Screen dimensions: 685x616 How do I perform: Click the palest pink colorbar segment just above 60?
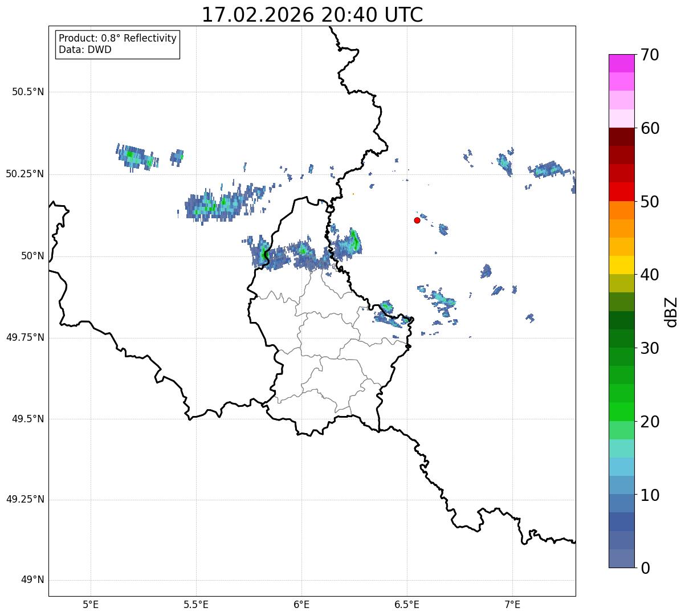click(x=621, y=119)
